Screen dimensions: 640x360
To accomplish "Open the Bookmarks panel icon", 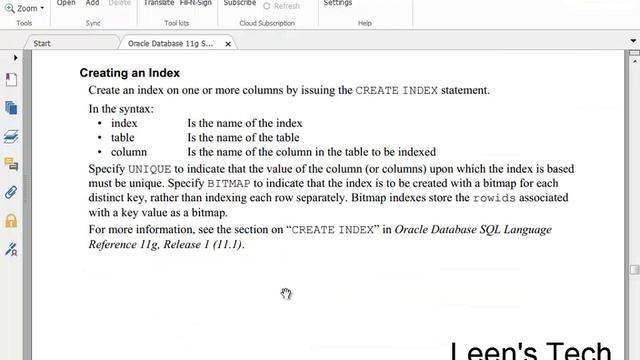I will pyautogui.click(x=11, y=80).
